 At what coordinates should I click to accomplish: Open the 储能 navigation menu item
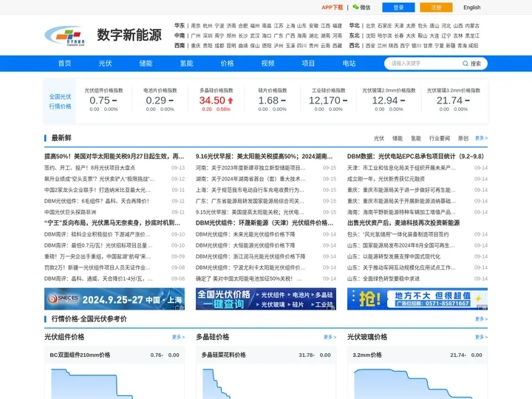(x=146, y=64)
